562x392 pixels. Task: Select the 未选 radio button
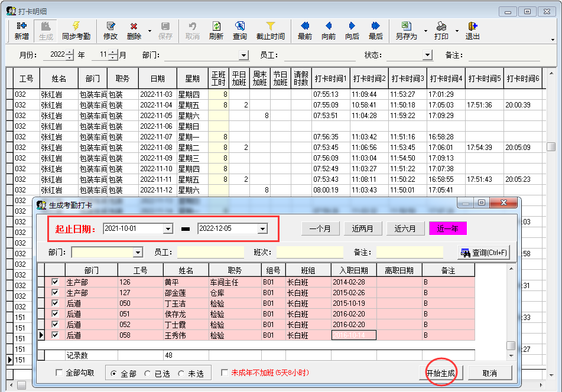pos(181,373)
